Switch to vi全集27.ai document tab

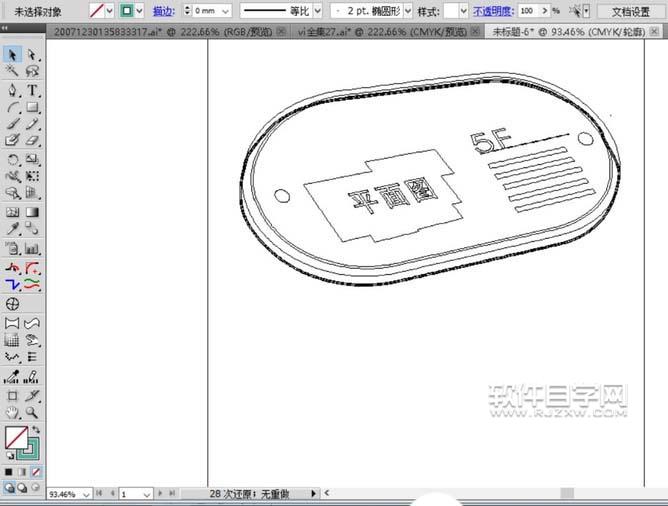pyautogui.click(x=382, y=32)
